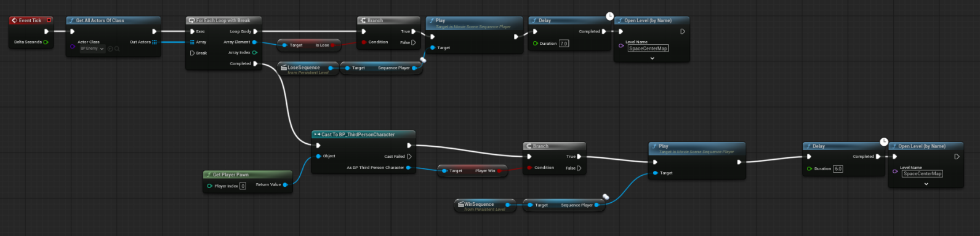
Task: Click the Actor Class purple input pin
Action: pos(72,46)
